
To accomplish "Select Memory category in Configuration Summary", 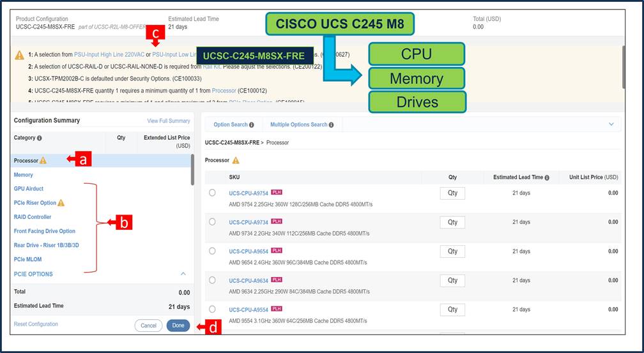I will coord(24,175).
